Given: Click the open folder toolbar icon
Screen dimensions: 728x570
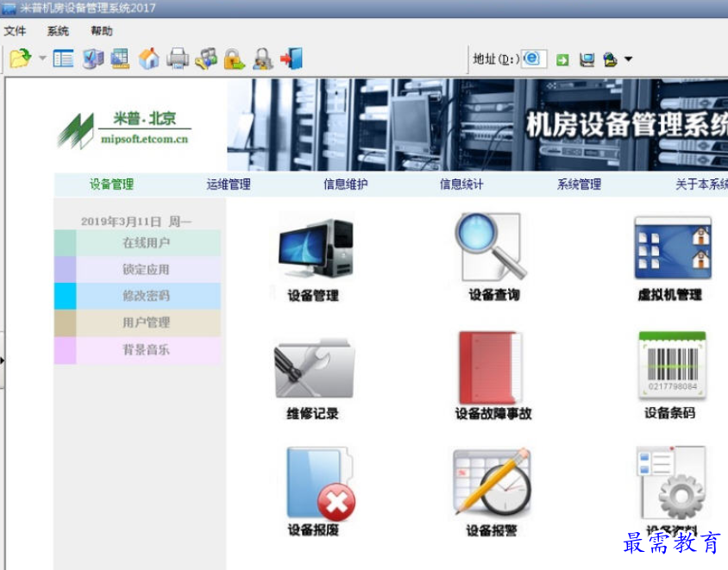Looking at the screenshot, I should 21,59.
